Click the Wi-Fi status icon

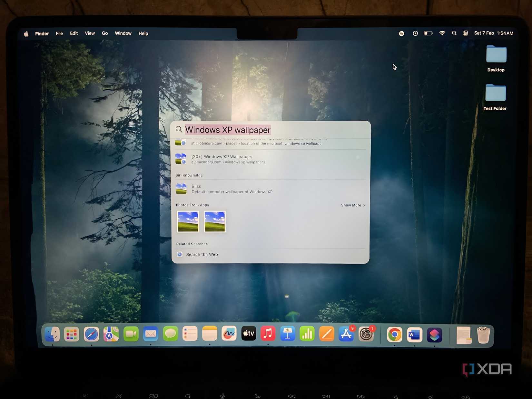coord(442,33)
